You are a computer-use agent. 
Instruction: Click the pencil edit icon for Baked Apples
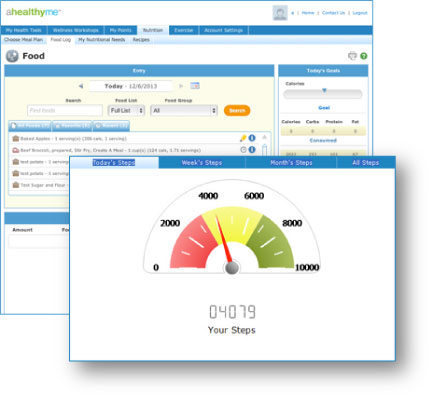(x=243, y=138)
